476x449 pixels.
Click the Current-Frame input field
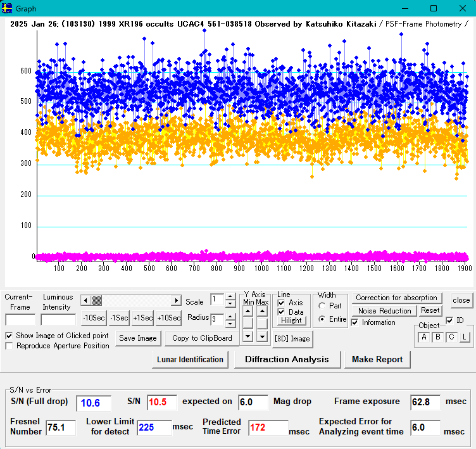20,320
